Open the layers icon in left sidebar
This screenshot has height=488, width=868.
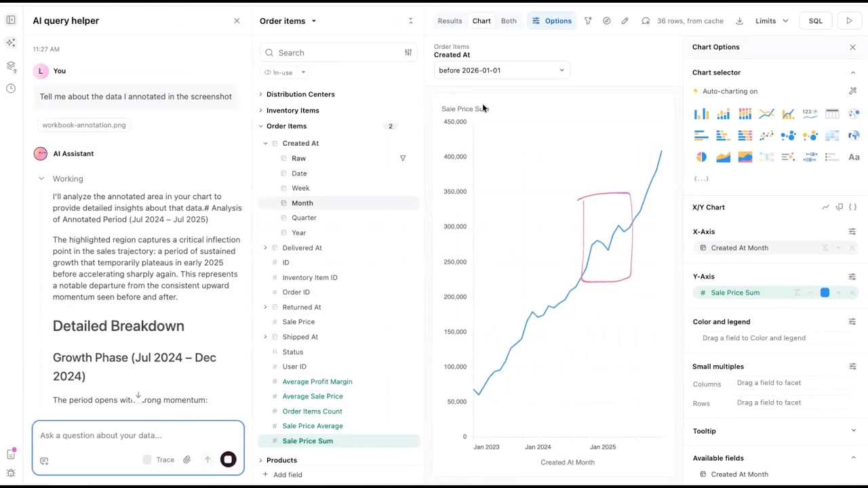(11, 66)
